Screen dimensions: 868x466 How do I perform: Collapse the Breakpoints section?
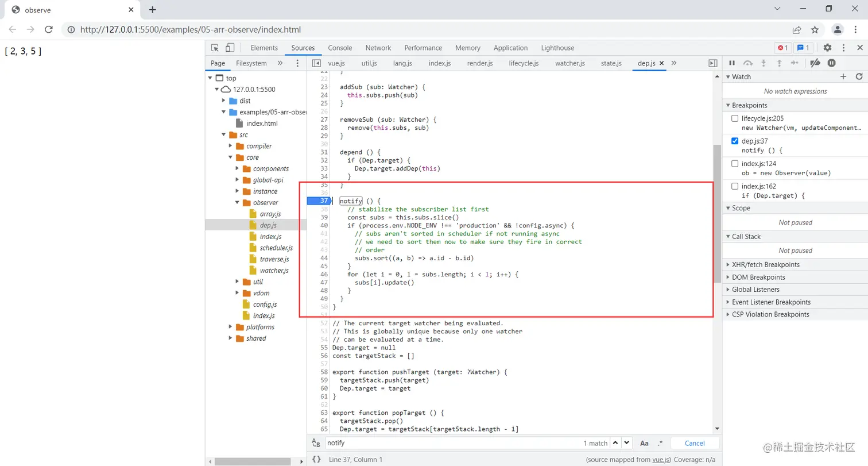(794, 105)
